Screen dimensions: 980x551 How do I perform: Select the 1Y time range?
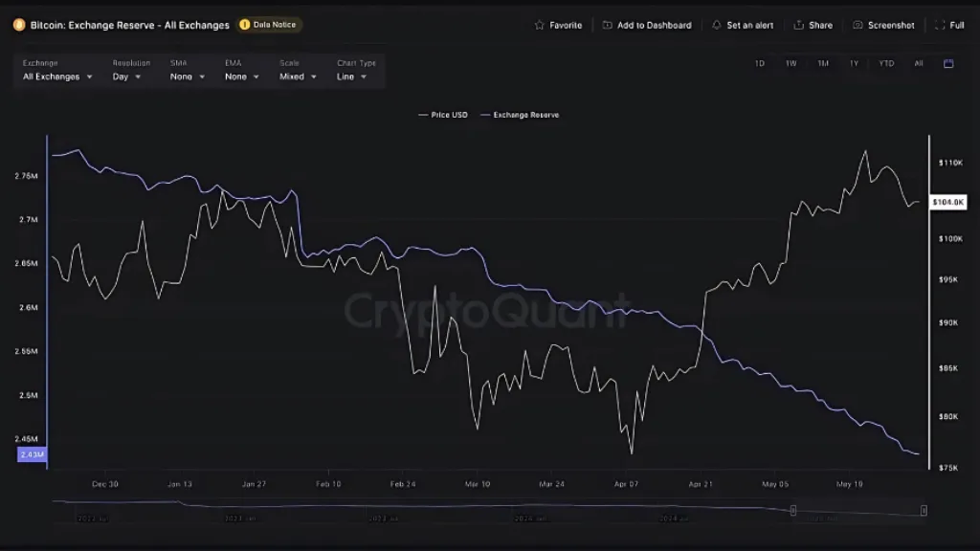tap(854, 63)
